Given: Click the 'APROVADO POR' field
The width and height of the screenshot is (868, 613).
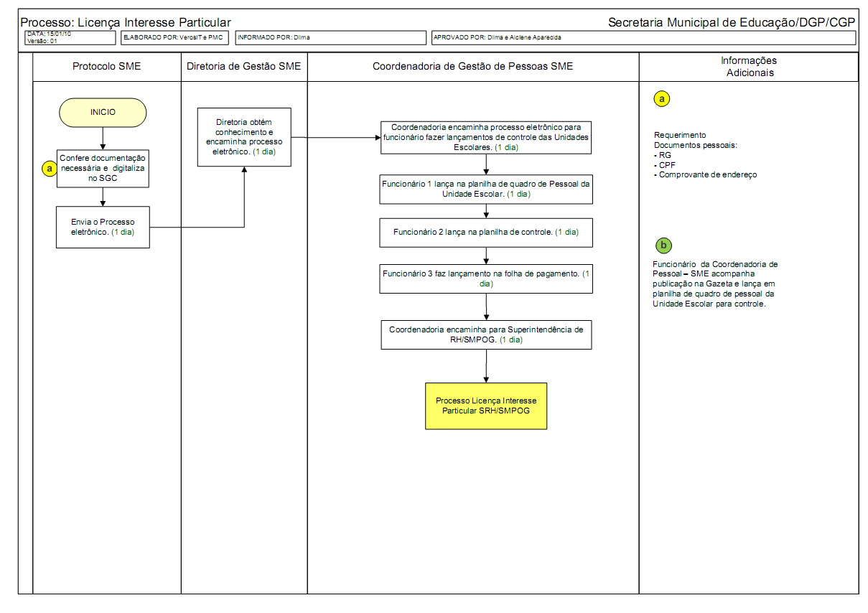Looking at the screenshot, I should (643, 37).
